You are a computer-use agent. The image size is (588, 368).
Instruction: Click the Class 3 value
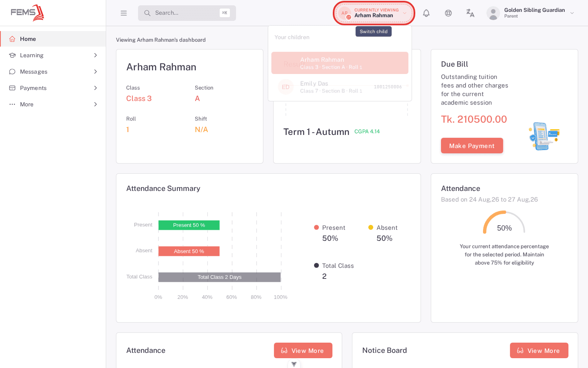(x=139, y=99)
